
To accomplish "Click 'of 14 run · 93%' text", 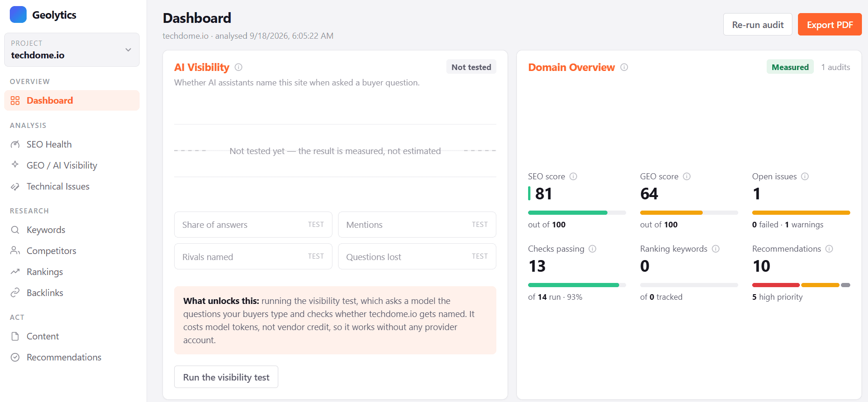I will (555, 297).
